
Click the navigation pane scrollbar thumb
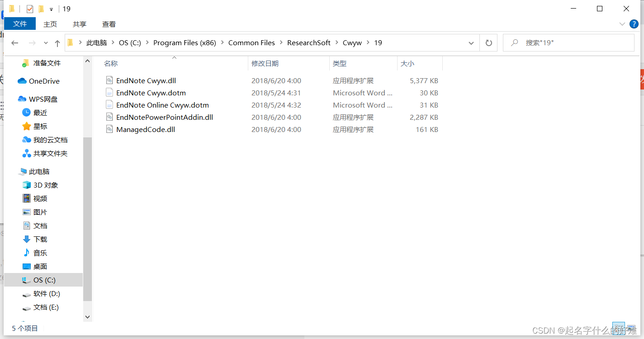pyautogui.click(x=88, y=219)
